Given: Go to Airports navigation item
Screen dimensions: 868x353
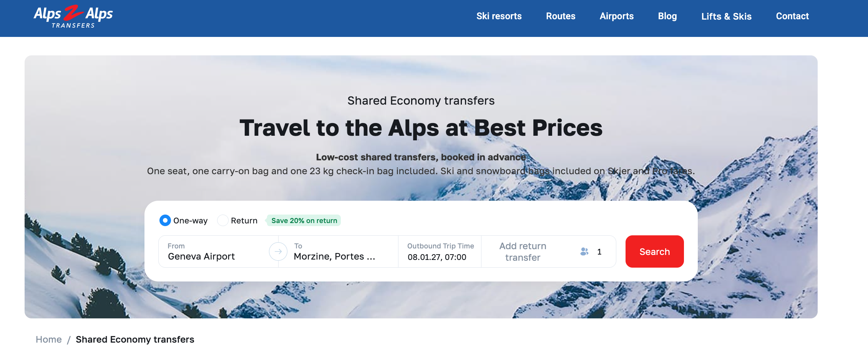Looking at the screenshot, I should pos(617,16).
